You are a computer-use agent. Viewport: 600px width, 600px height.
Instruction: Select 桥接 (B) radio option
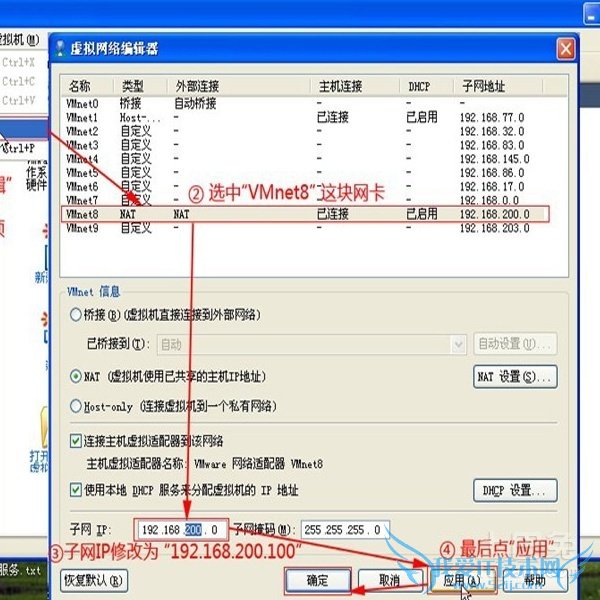click(76, 315)
